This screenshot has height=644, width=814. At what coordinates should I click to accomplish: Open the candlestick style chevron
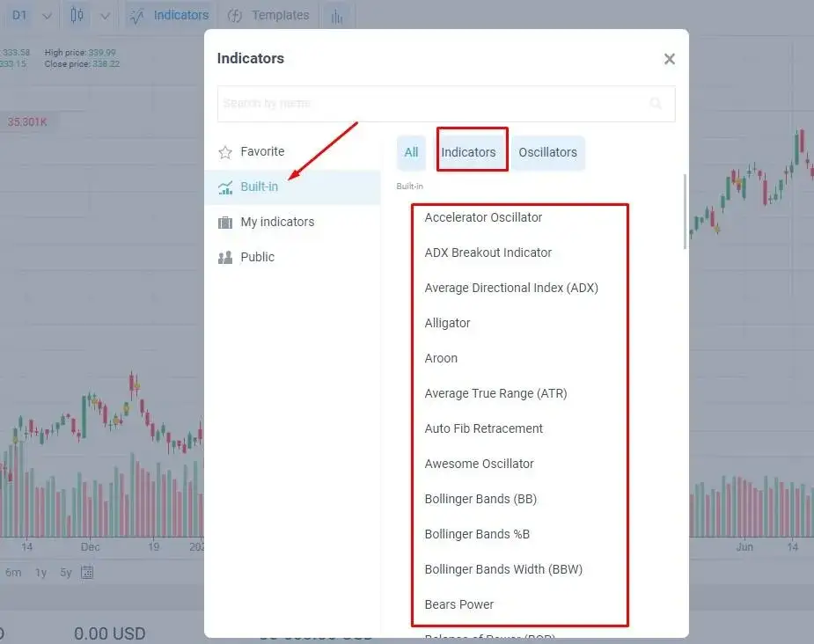coord(103,15)
